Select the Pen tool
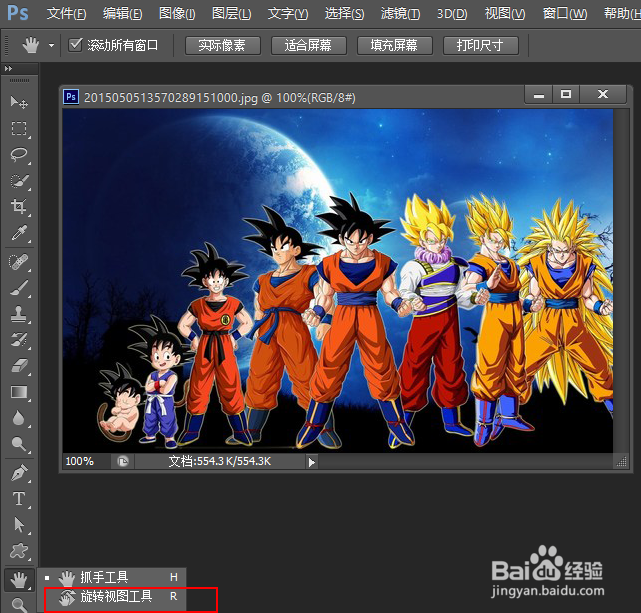The width and height of the screenshot is (641, 613). (x=19, y=473)
